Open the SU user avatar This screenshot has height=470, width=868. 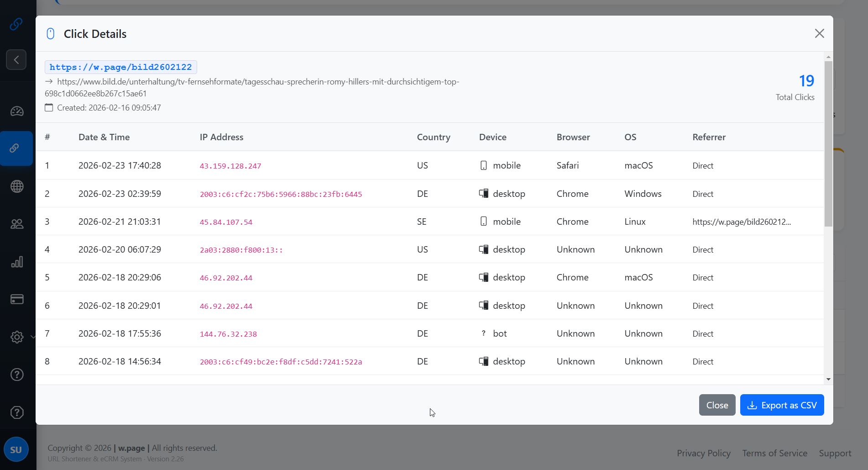point(16,449)
